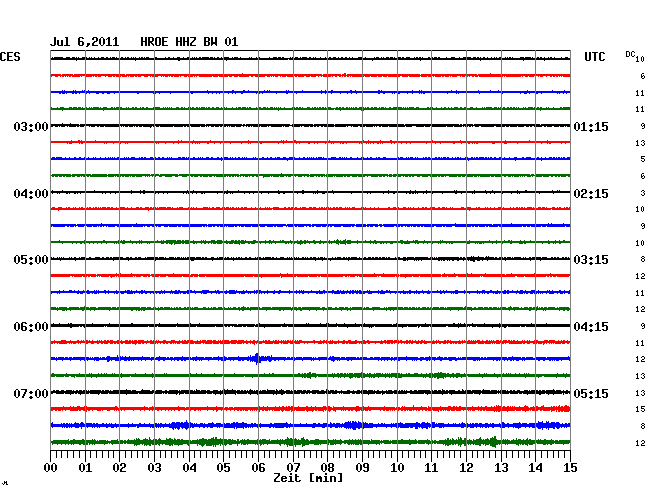Click the "01:15" UTC time label

[591, 126]
